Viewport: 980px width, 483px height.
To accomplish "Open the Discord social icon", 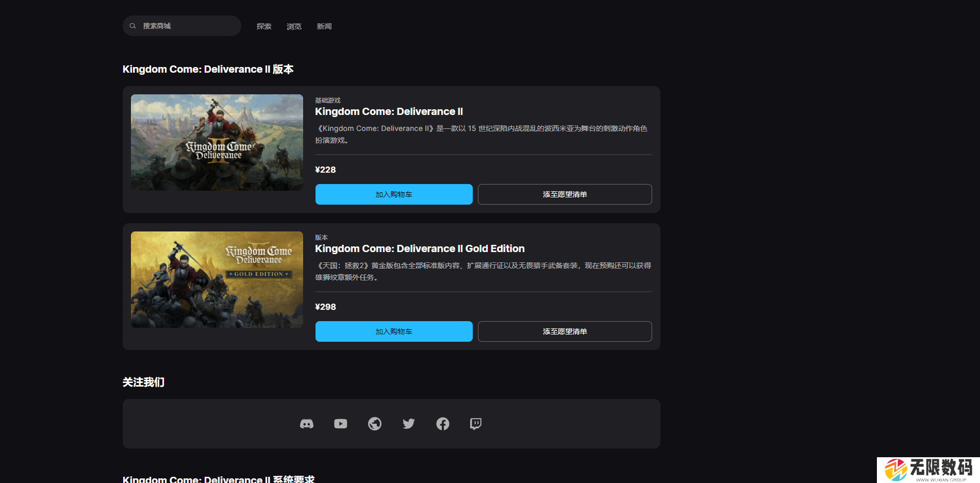I will click(307, 424).
